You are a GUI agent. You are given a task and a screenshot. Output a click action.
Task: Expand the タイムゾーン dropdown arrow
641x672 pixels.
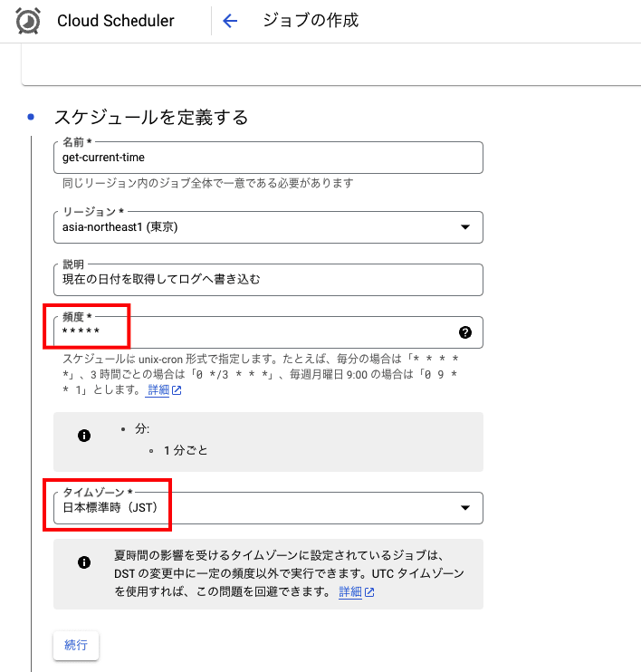point(464,508)
